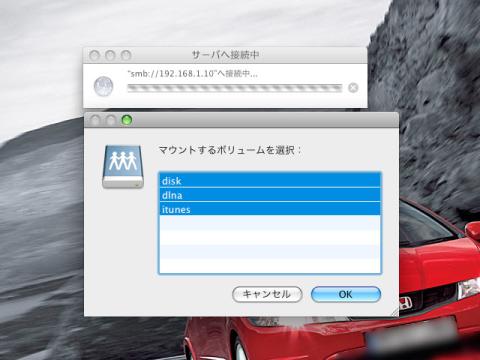Viewport: 480px width, 360px height.
Task: Confirm mounting with the OK button
Action: coord(346,294)
